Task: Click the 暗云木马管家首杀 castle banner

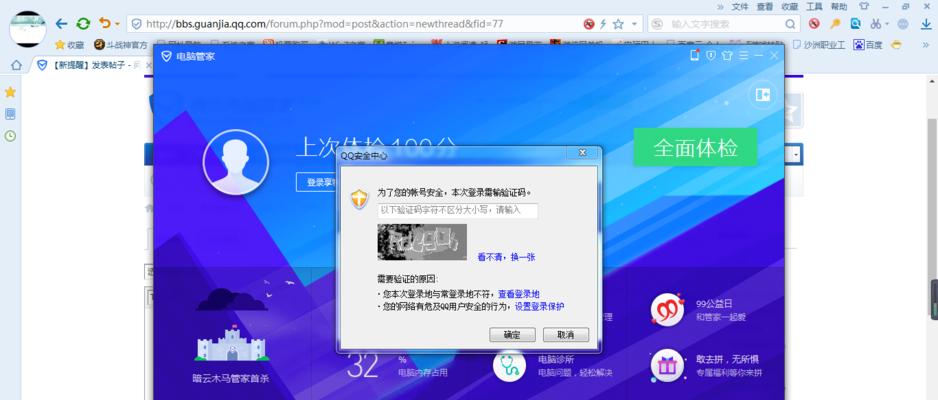Action: coord(231,344)
